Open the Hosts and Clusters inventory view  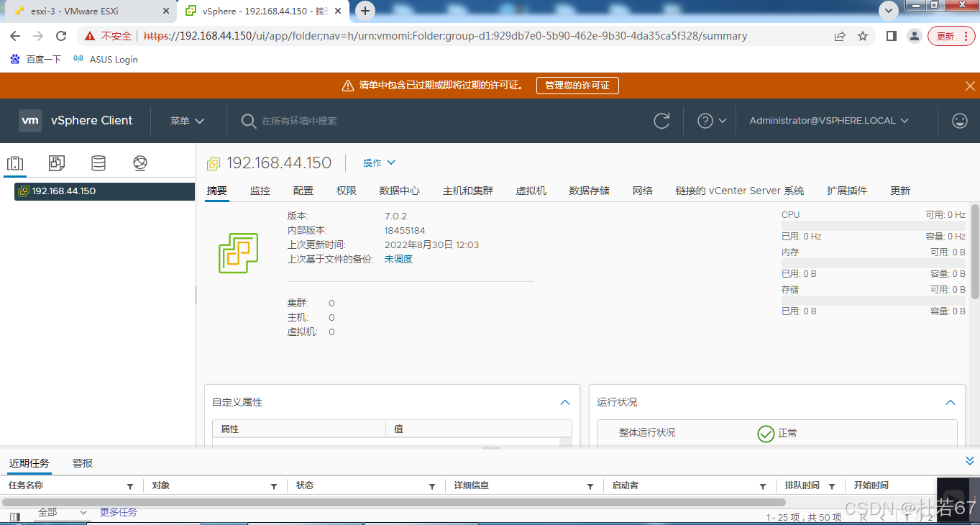coord(15,163)
